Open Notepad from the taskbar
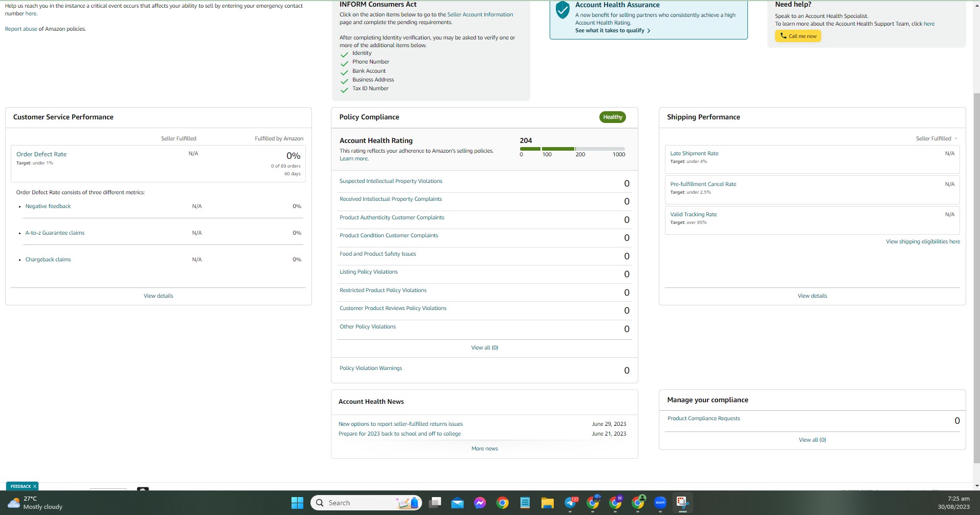Screen dimensions: 980x515 [525, 503]
